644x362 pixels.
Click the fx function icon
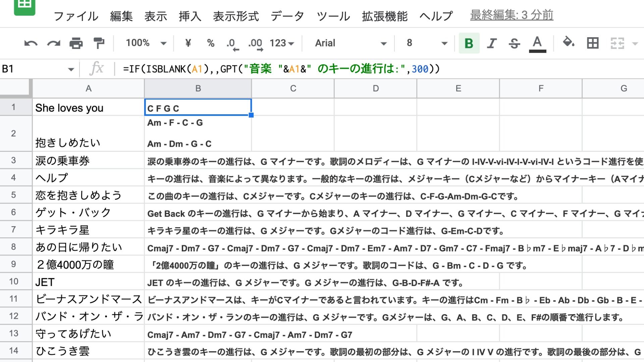click(x=97, y=68)
